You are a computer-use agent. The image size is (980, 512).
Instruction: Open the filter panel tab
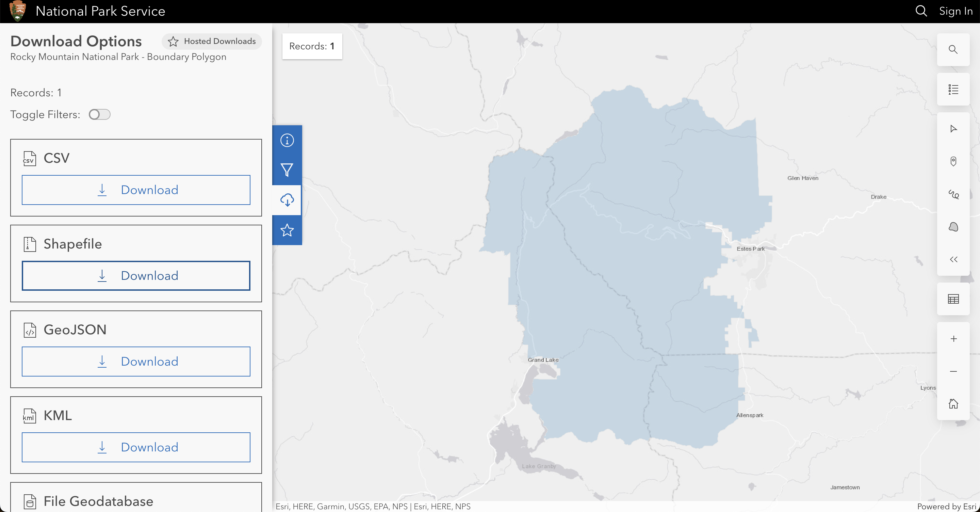(287, 170)
